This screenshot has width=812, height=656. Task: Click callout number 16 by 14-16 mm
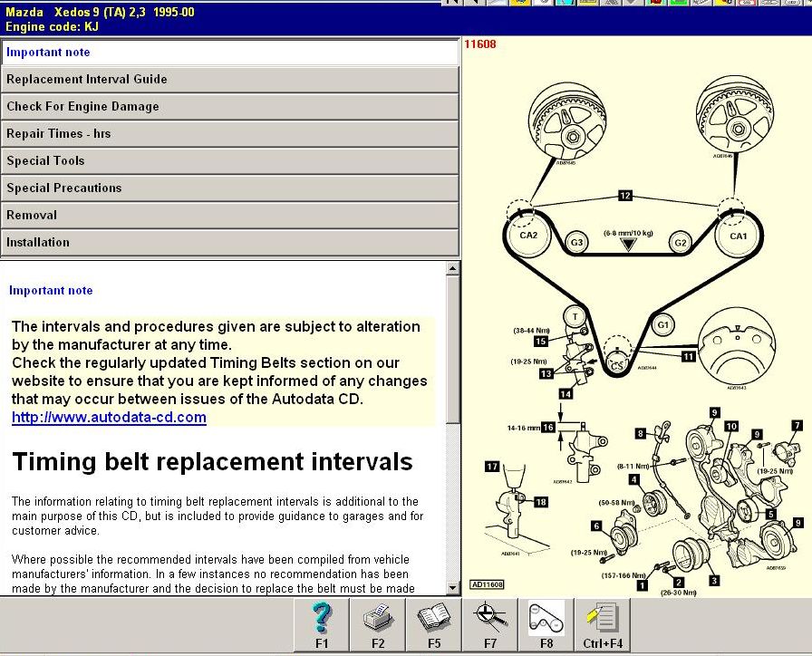(x=548, y=427)
